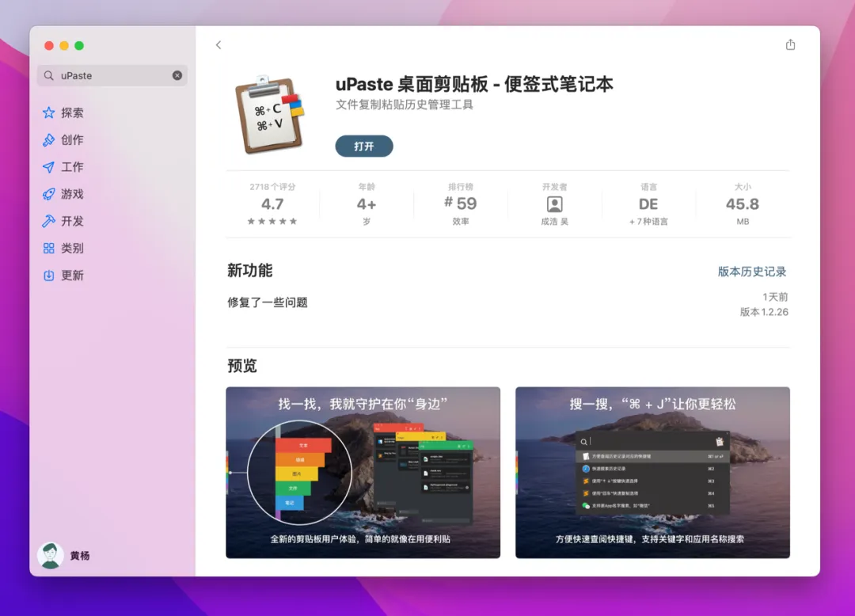Click into the uPaste search field
The height and width of the screenshot is (616, 855).
(x=112, y=75)
